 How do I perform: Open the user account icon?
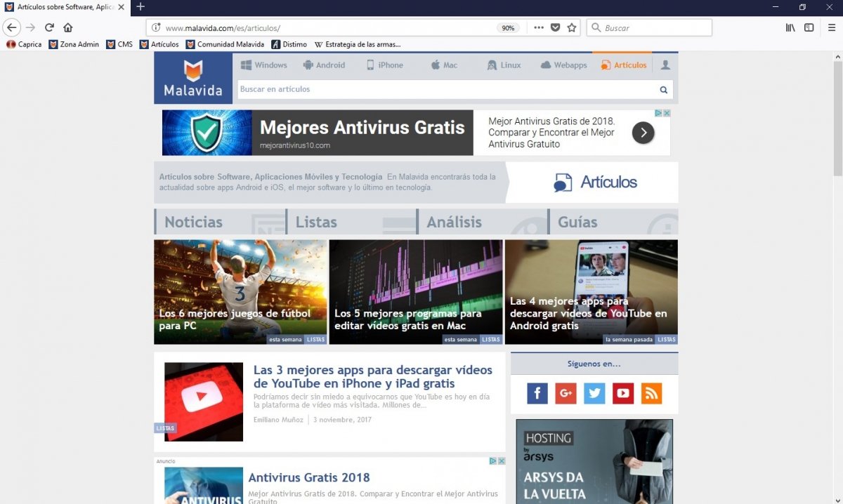point(665,65)
